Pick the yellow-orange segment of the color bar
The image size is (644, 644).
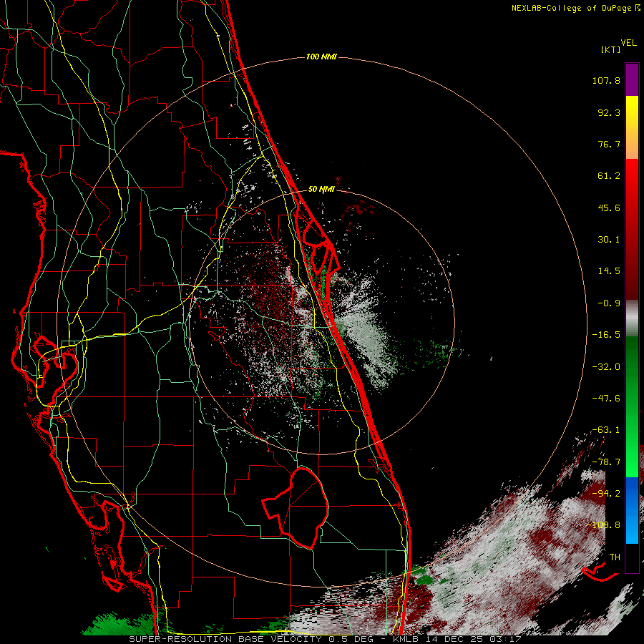pos(632,127)
